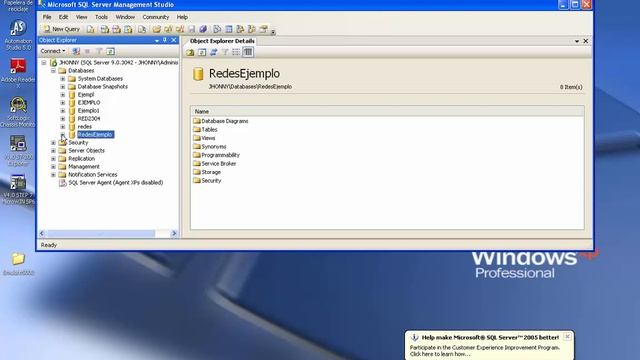Collapse the Databases folder node
The width and height of the screenshot is (640, 360).
pos(53,71)
